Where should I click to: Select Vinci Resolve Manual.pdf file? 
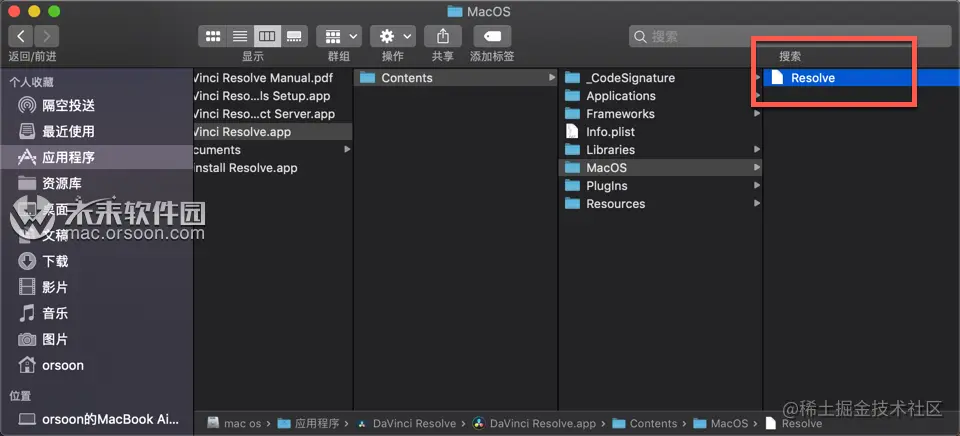(273, 78)
